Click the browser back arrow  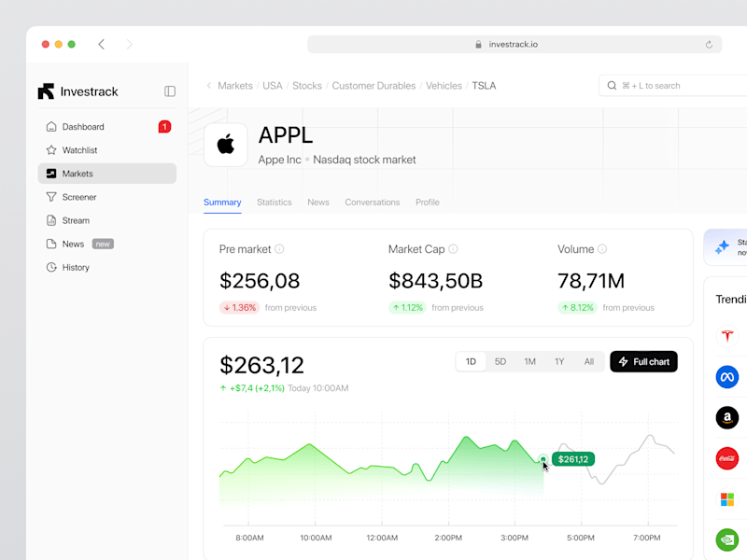(x=102, y=44)
